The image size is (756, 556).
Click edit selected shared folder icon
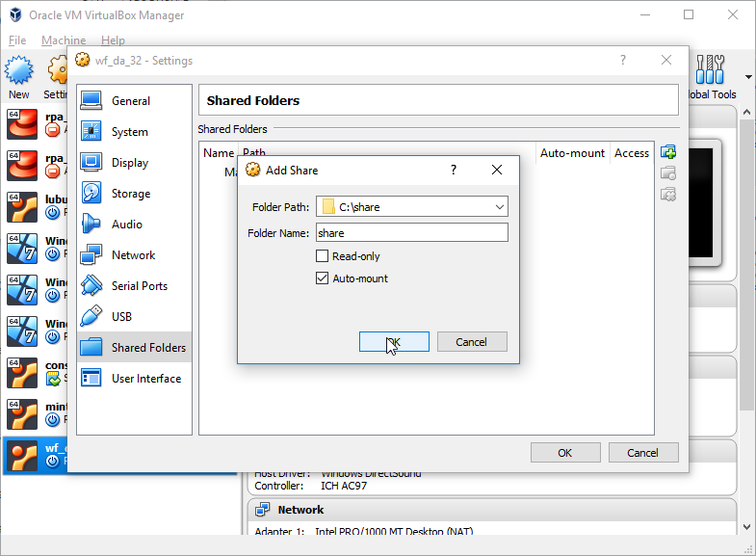pyautogui.click(x=668, y=173)
